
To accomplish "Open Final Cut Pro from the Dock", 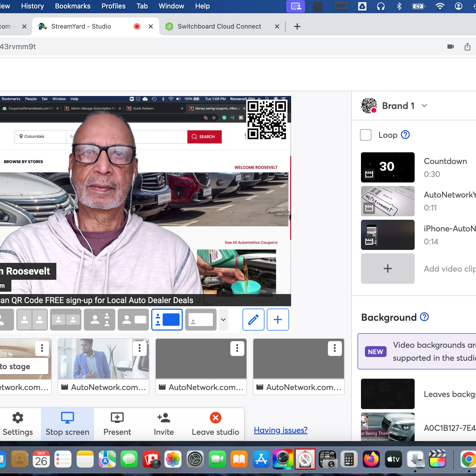I will pos(437,459).
